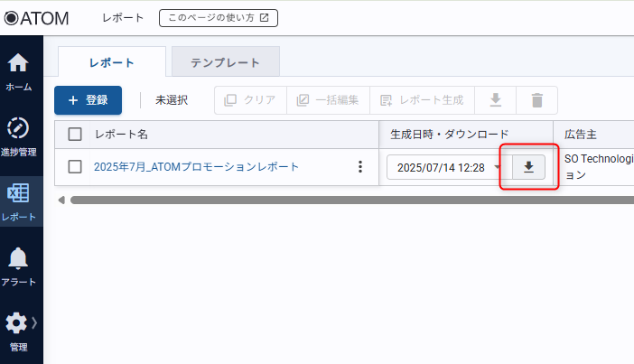Click the trash delete icon in toolbar
The width and height of the screenshot is (634, 364).
coord(537,100)
